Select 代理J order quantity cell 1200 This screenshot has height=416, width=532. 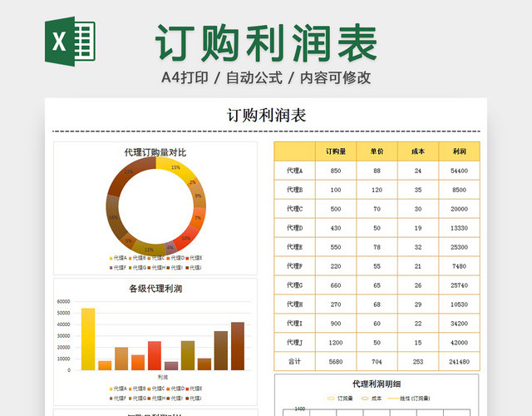336,343
